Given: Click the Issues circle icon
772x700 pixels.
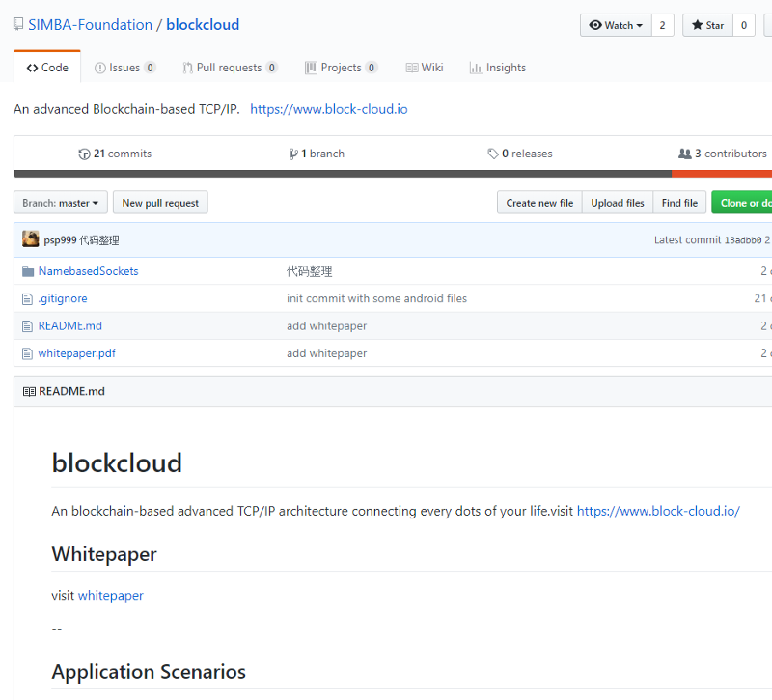Looking at the screenshot, I should (100, 68).
